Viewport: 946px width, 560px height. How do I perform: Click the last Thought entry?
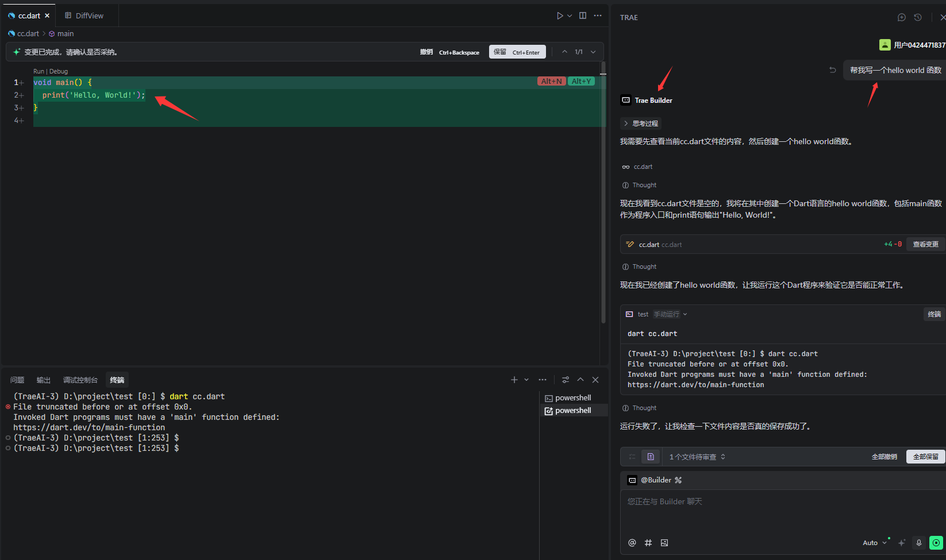pos(639,408)
